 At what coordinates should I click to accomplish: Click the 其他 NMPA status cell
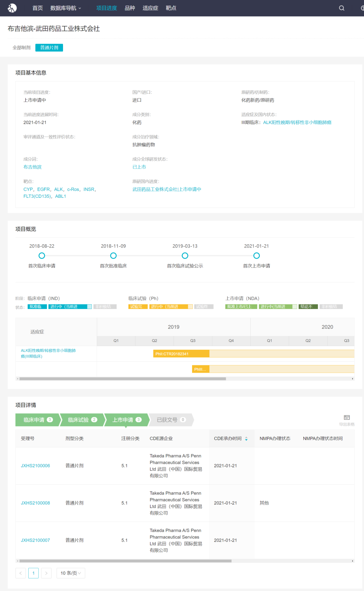[264, 503]
